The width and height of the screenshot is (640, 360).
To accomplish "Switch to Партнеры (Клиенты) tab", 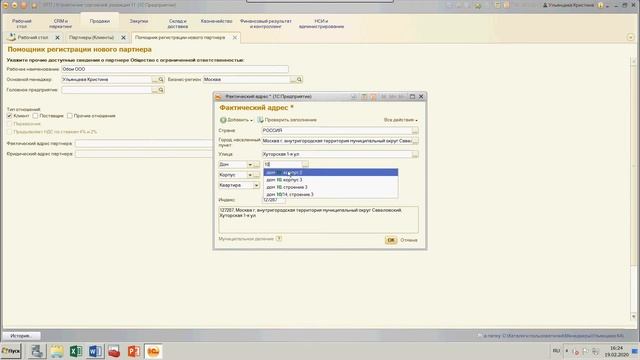I will pyautogui.click(x=91, y=38).
